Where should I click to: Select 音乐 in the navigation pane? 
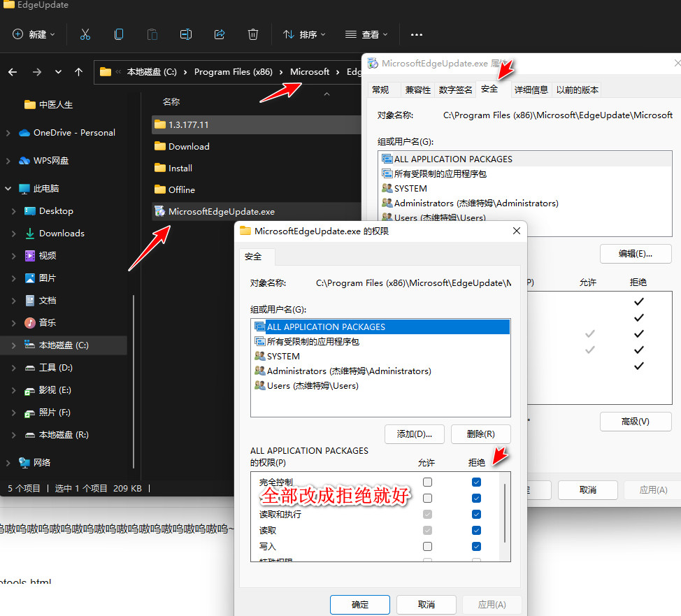[x=41, y=322]
